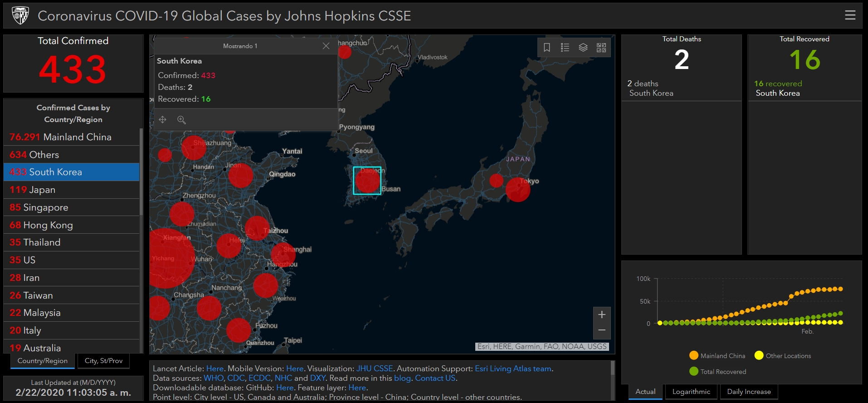This screenshot has height=403, width=868.
Task: Open the CDC data source link
Action: coord(236,378)
